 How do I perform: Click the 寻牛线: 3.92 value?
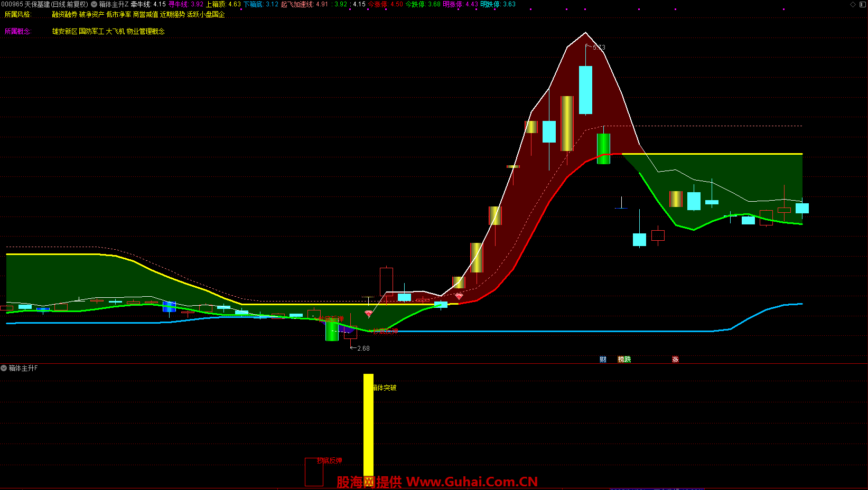186,4
